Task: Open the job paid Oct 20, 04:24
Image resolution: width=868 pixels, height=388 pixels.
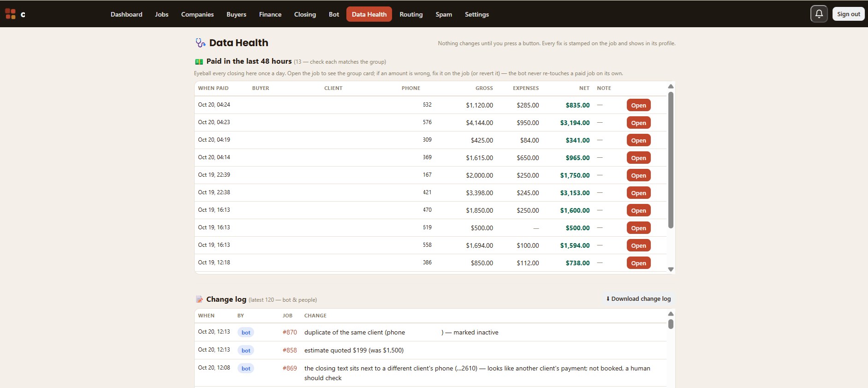Action: (x=639, y=105)
